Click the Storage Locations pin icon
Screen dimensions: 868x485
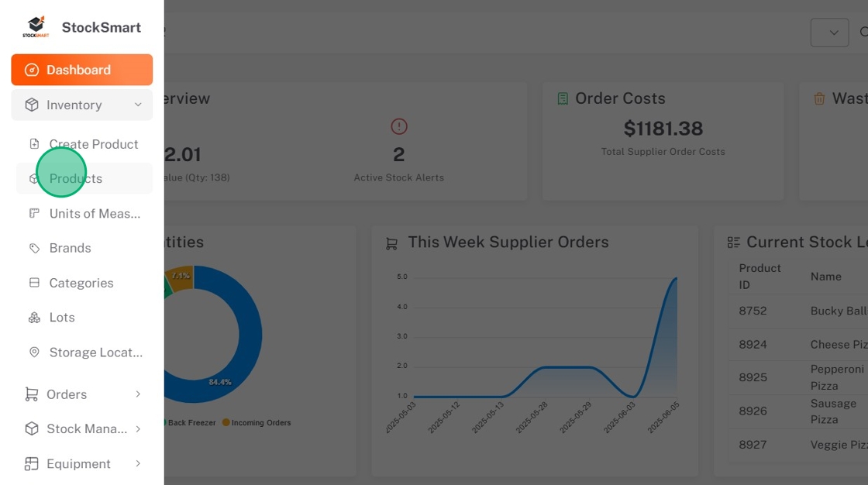34,352
